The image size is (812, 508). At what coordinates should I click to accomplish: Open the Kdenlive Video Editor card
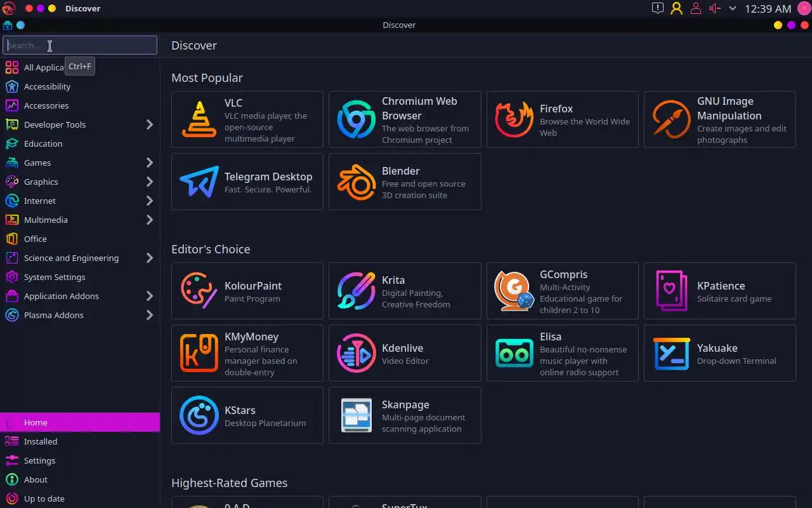tap(405, 353)
